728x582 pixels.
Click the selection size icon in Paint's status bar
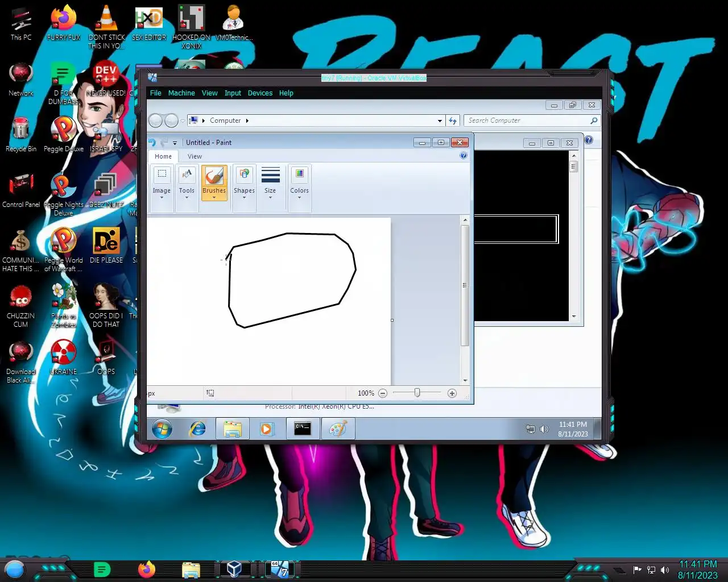click(210, 393)
